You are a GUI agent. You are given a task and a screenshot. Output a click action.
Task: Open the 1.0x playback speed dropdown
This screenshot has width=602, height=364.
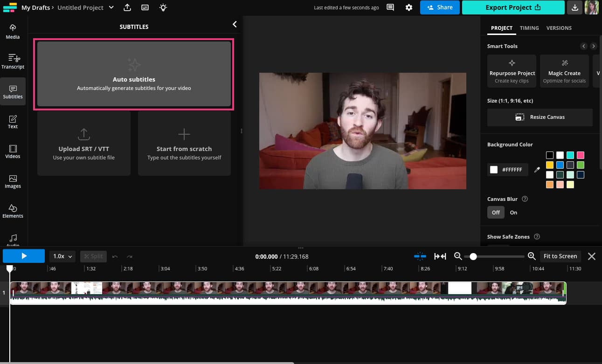click(62, 256)
